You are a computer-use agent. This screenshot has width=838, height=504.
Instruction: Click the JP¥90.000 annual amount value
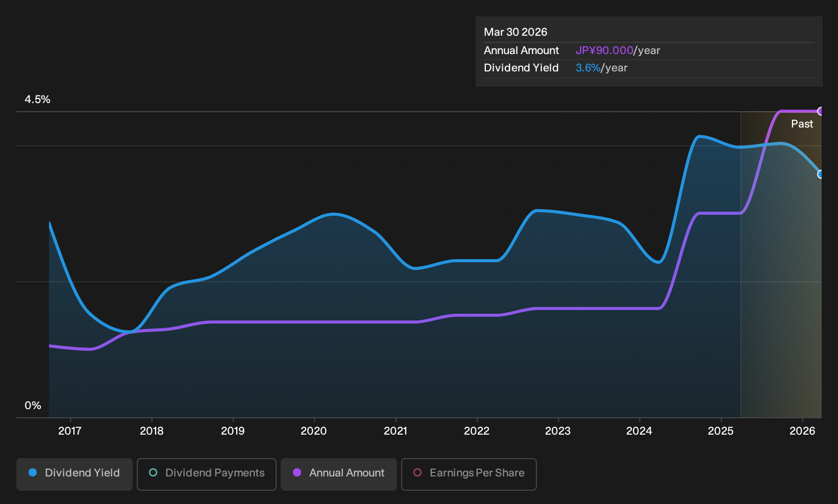coord(604,51)
